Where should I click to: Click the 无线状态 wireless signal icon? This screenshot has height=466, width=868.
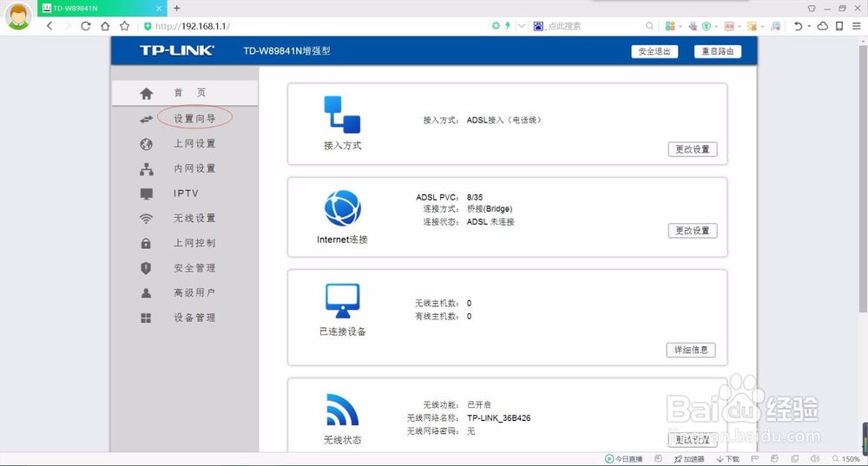(342, 410)
